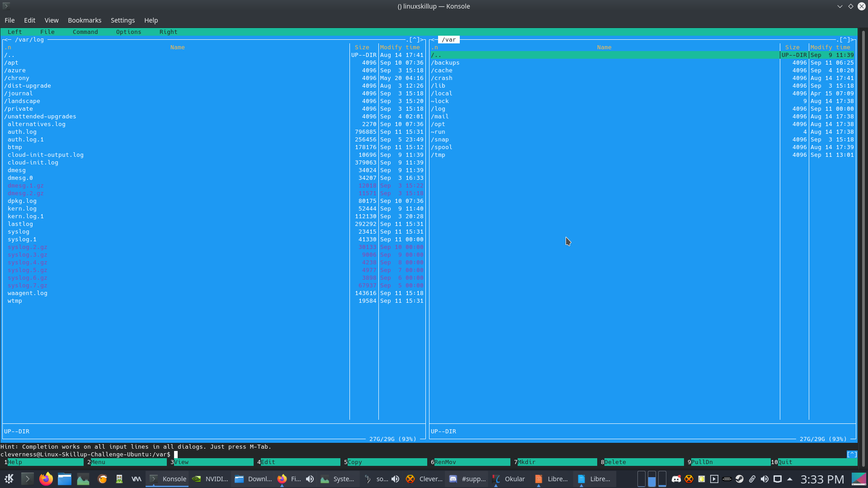Change left panel sort order via .n
Viewport: 868px width, 488px height.
click(8, 47)
